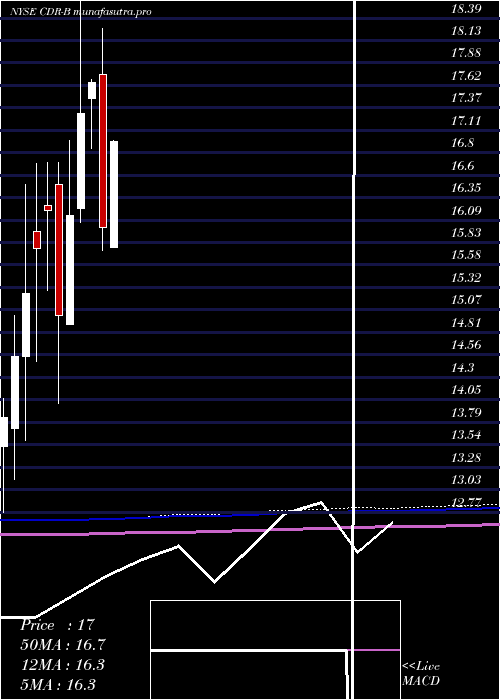This screenshot has height=700, width=500.
Task: Click the 16.09 price axis label
Action: pos(466,210)
